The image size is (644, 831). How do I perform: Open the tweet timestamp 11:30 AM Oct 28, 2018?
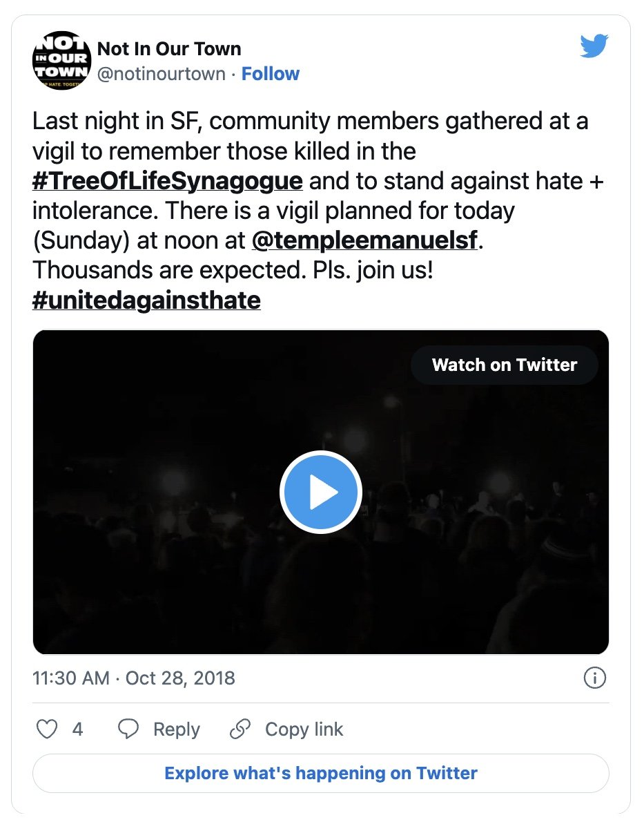[x=134, y=678]
